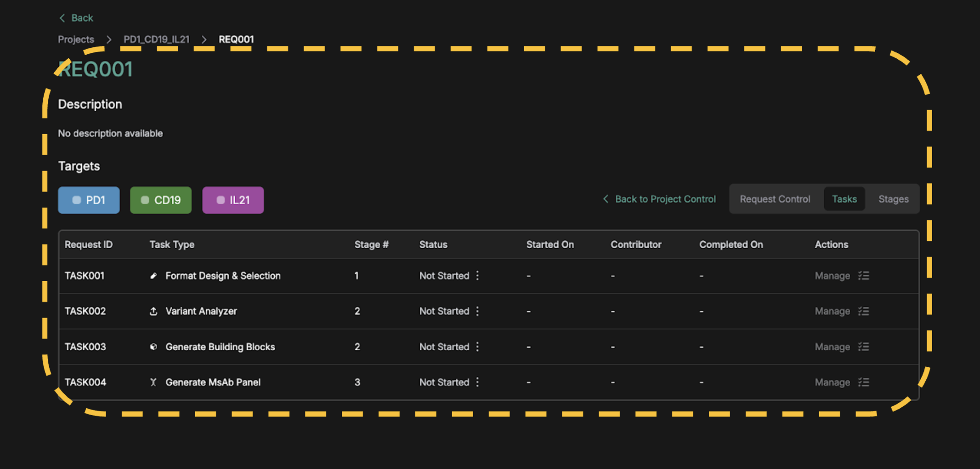The height and width of the screenshot is (469, 980).
Task: Select the Tasks tab
Action: coord(844,199)
